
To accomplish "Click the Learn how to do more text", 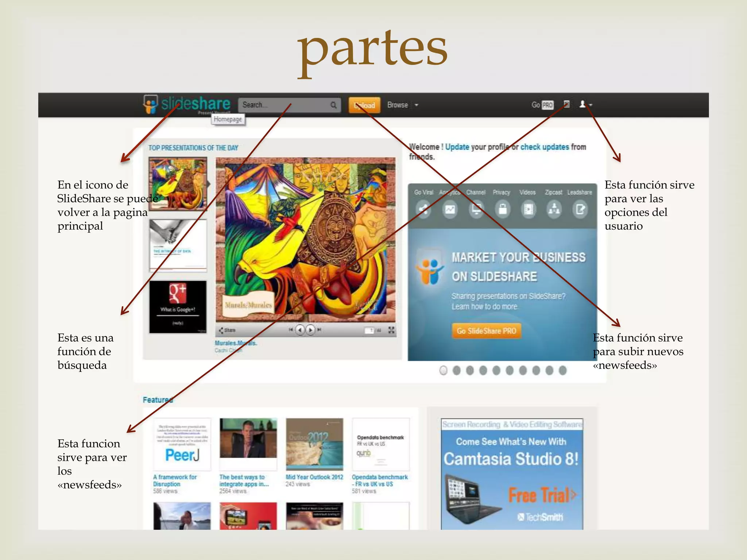I will 484,307.
